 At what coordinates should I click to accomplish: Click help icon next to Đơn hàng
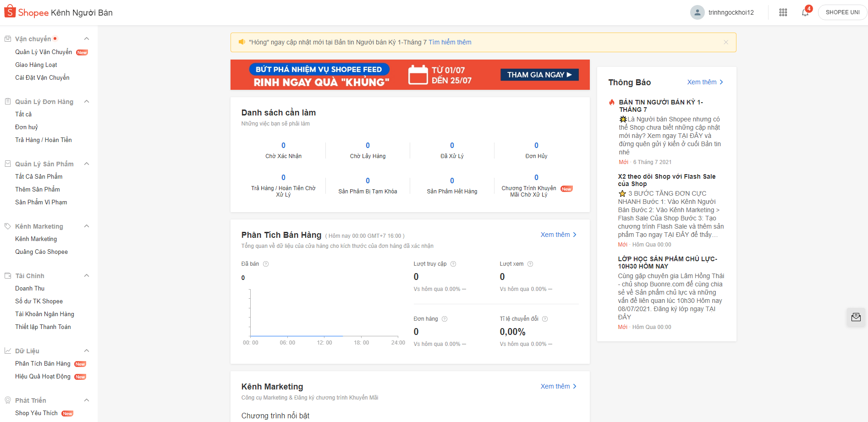tap(445, 319)
